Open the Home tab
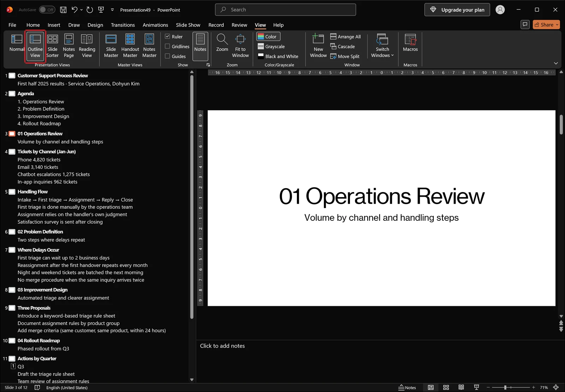Image resolution: width=565 pixels, height=392 pixels. coord(33,25)
